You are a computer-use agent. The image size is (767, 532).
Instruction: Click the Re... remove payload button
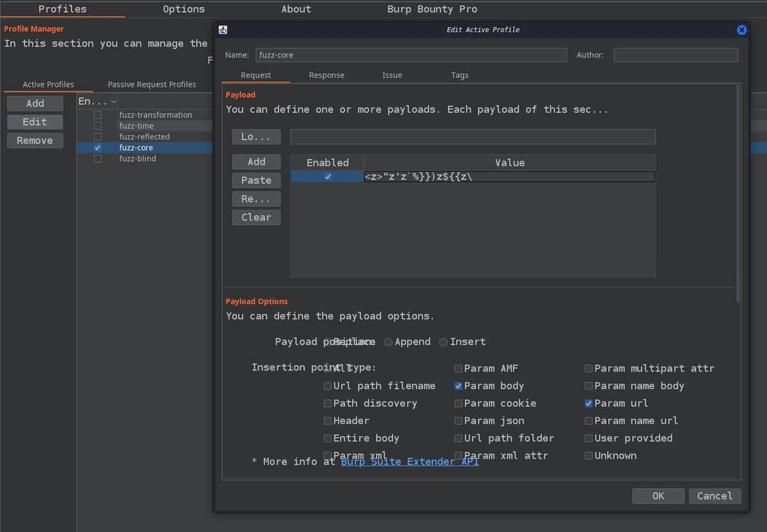pyautogui.click(x=256, y=199)
